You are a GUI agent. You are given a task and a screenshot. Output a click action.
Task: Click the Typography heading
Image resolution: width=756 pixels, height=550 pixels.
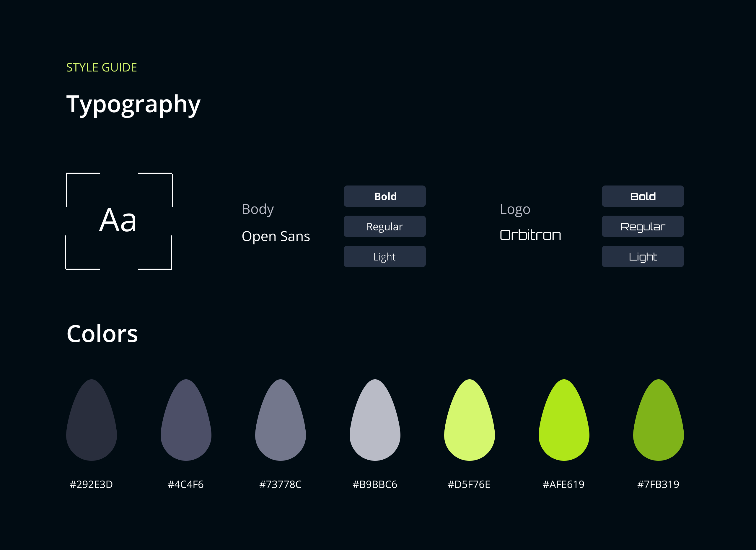[133, 105]
